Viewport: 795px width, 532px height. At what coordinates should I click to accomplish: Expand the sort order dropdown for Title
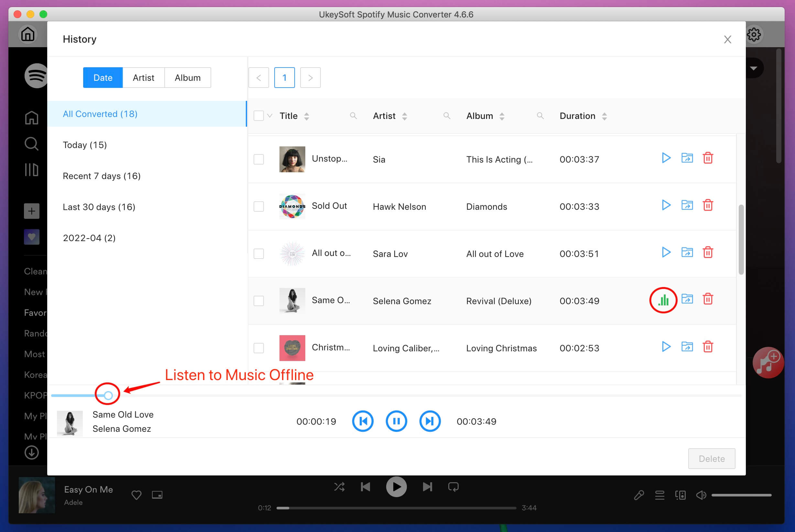tap(307, 116)
